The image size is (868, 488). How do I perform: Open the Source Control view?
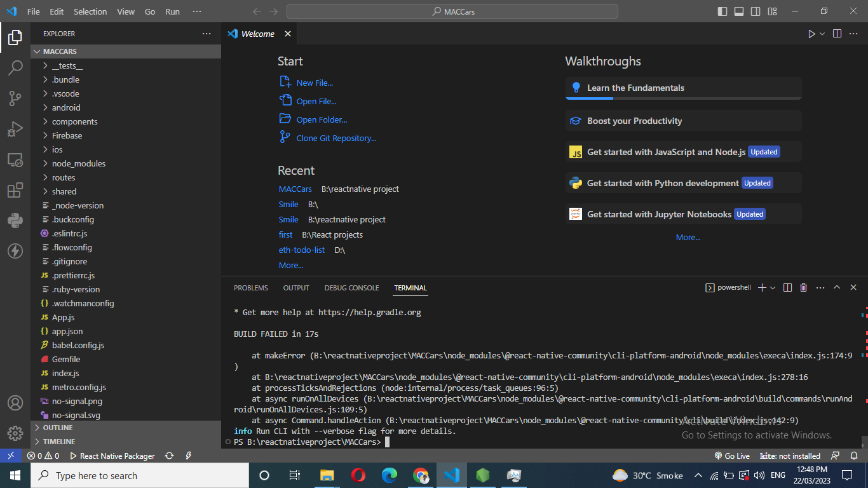15,98
